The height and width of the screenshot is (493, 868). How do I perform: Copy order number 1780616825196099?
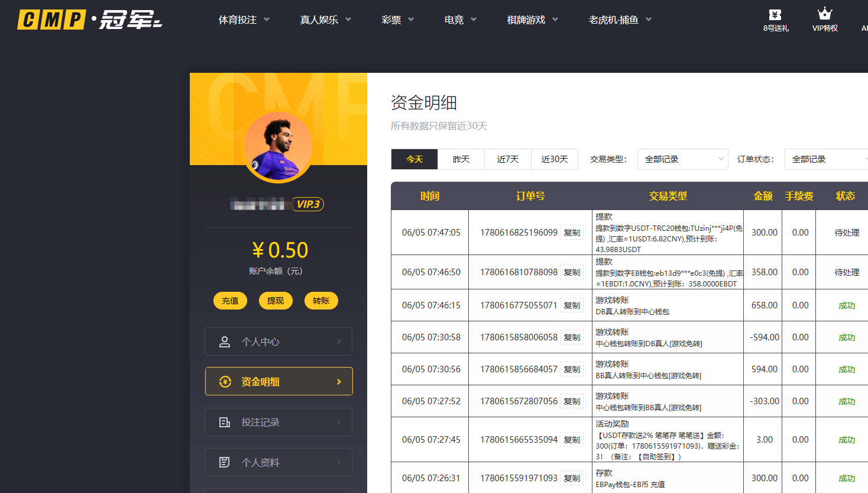click(x=572, y=233)
